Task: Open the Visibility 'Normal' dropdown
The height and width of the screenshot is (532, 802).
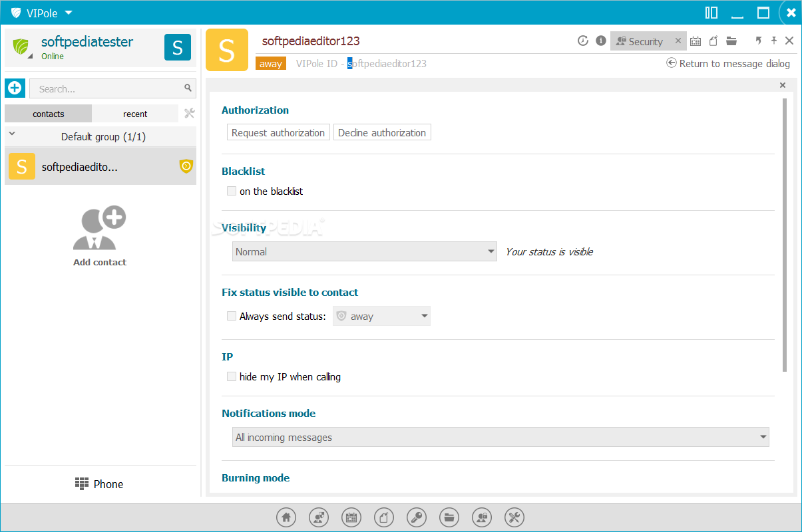Action: pyautogui.click(x=365, y=251)
